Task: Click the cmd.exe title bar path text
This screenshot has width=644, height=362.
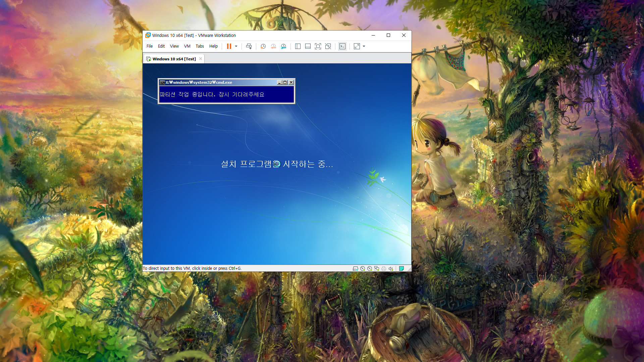Action: click(x=199, y=82)
